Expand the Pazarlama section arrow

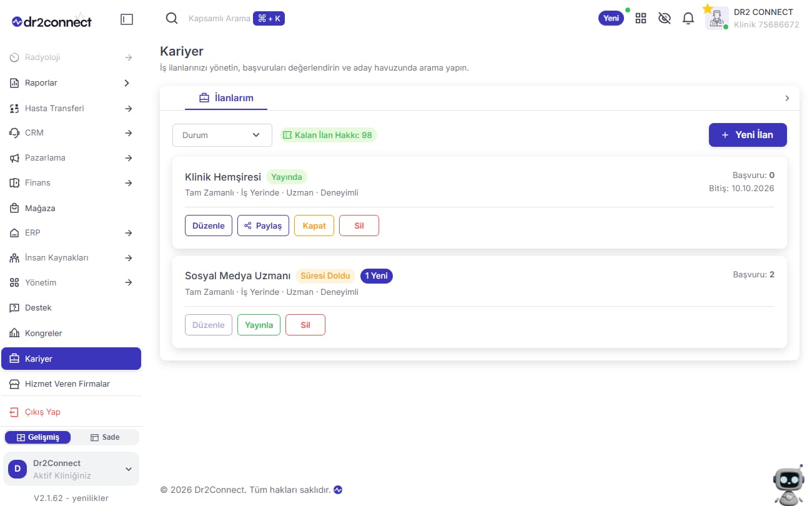(129, 157)
